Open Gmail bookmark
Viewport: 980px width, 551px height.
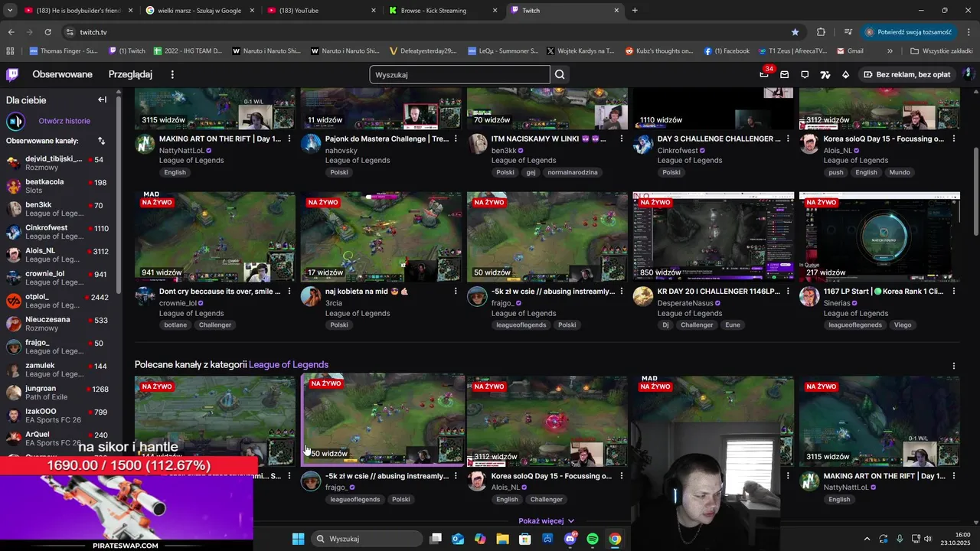tap(850, 51)
